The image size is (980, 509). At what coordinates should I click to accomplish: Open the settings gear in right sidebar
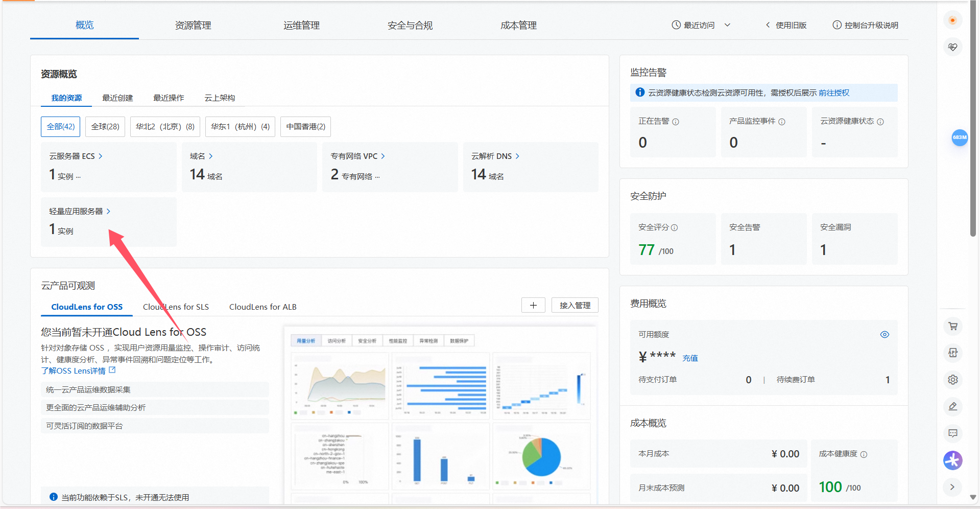[x=952, y=380]
